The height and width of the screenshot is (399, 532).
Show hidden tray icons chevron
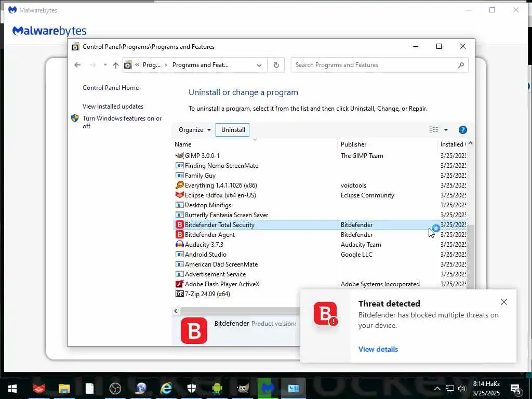[x=437, y=389]
